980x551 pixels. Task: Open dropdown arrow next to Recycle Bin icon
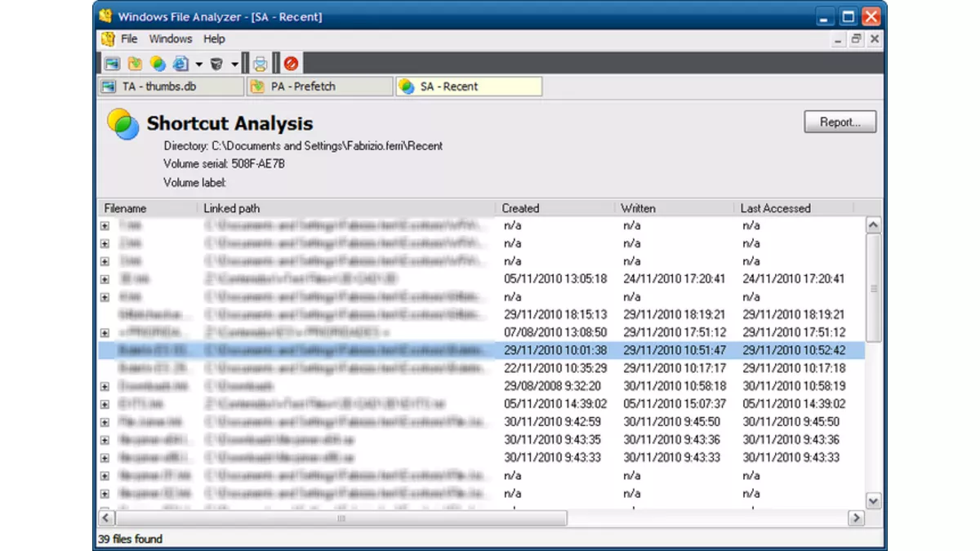click(x=234, y=64)
